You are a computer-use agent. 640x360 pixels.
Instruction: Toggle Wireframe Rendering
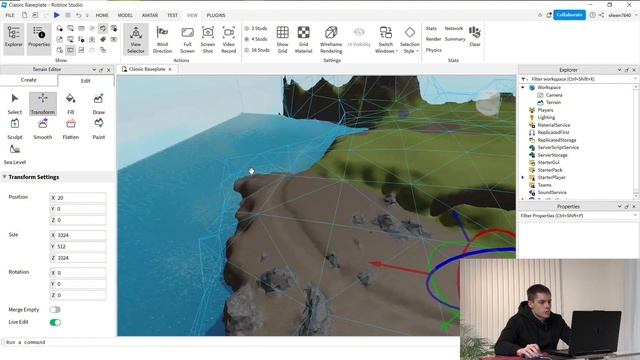331,39
